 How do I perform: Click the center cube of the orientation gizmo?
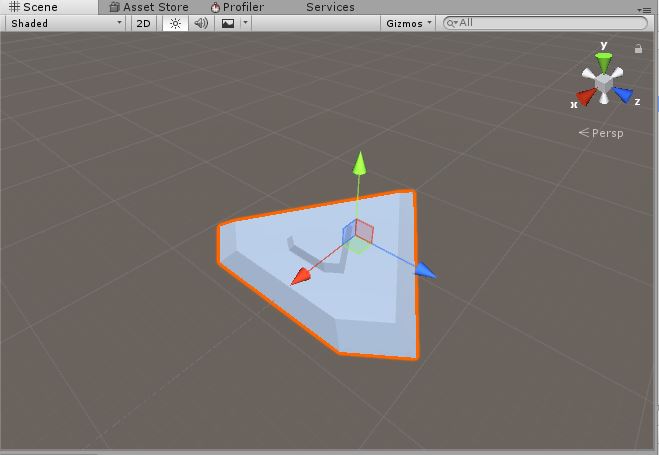pos(604,81)
